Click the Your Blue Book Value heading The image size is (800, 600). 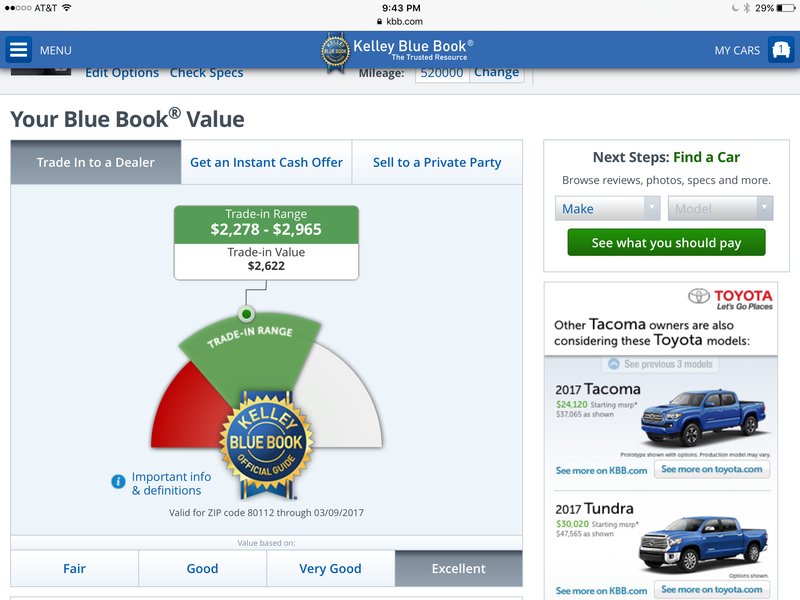tap(127, 119)
